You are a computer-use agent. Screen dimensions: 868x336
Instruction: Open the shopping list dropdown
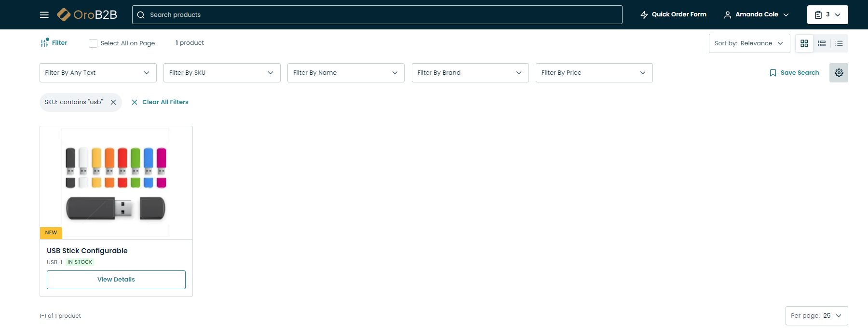[x=827, y=15]
